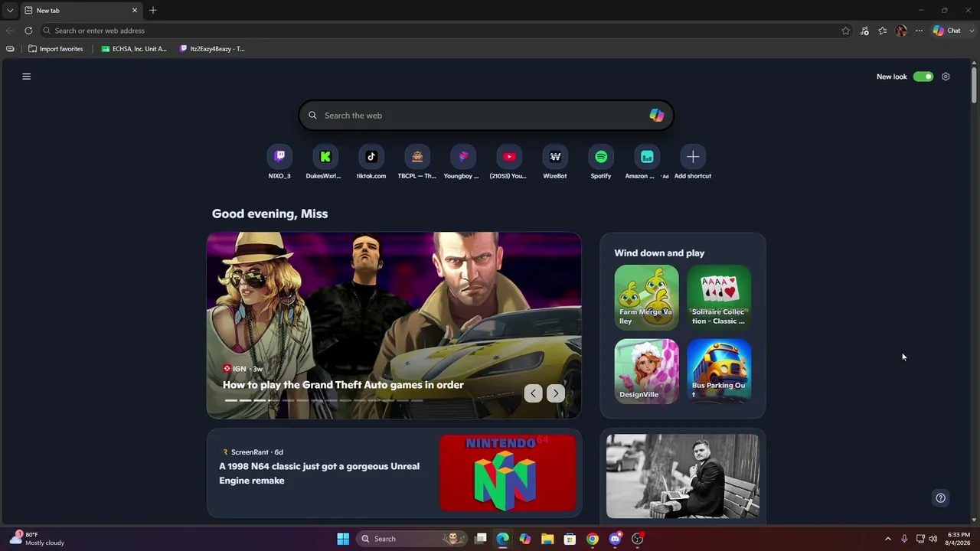980x551 pixels.
Task: Click the Copilot icon in the web search box
Action: tap(656, 116)
